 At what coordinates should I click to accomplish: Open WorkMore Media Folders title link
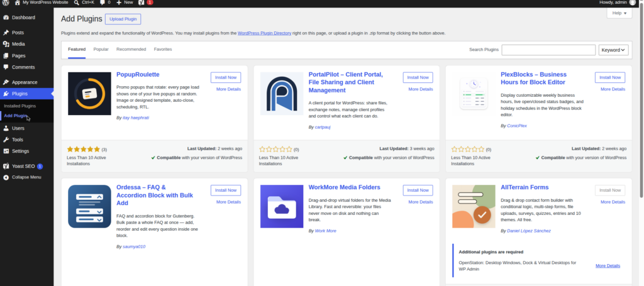pos(345,187)
